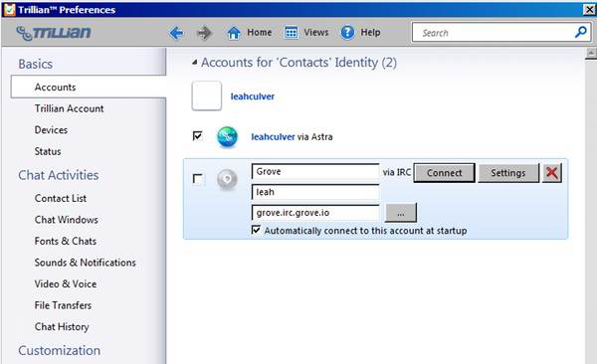Toggle automatically connect at startup checkbox

coord(257,230)
